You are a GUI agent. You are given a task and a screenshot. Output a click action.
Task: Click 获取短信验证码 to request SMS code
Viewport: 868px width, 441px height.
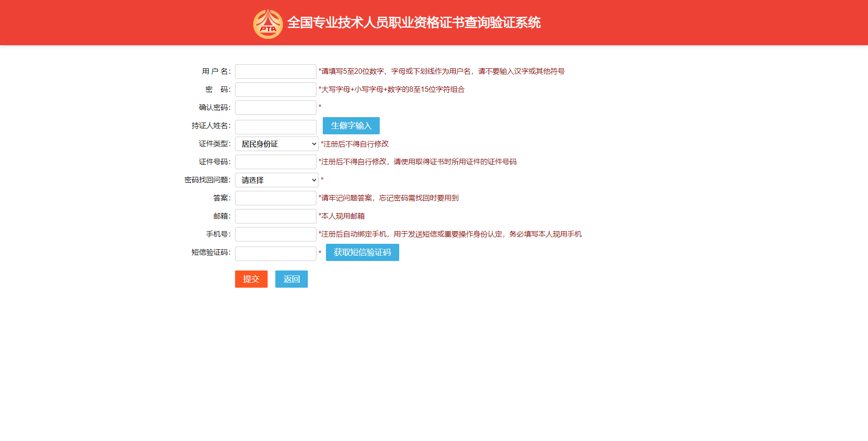362,252
